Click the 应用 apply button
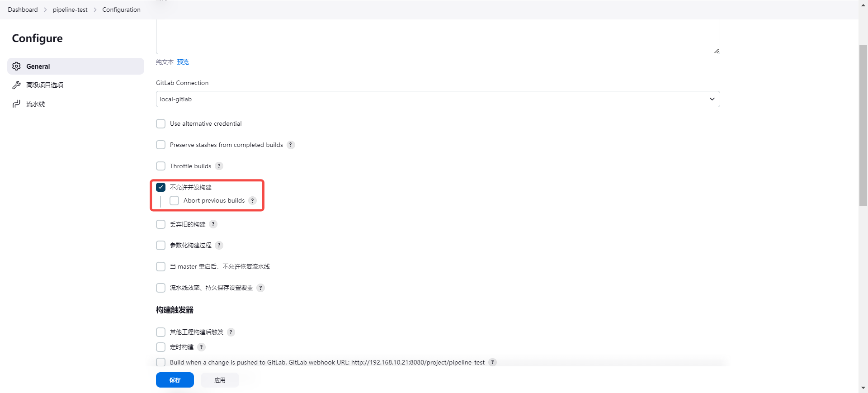The image size is (868, 393). pos(220,380)
